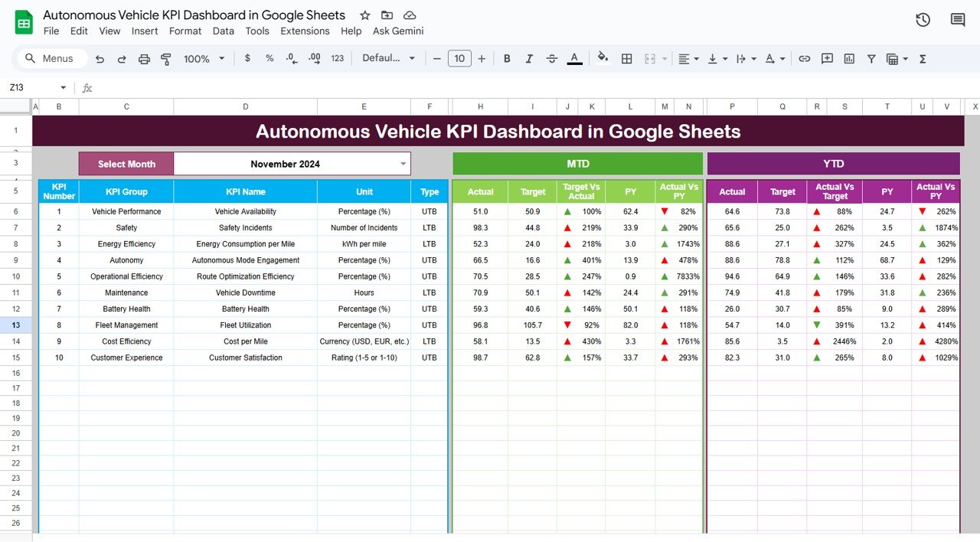Image resolution: width=980 pixels, height=542 pixels.
Task: Toggle bold formatting
Action: 507,58
